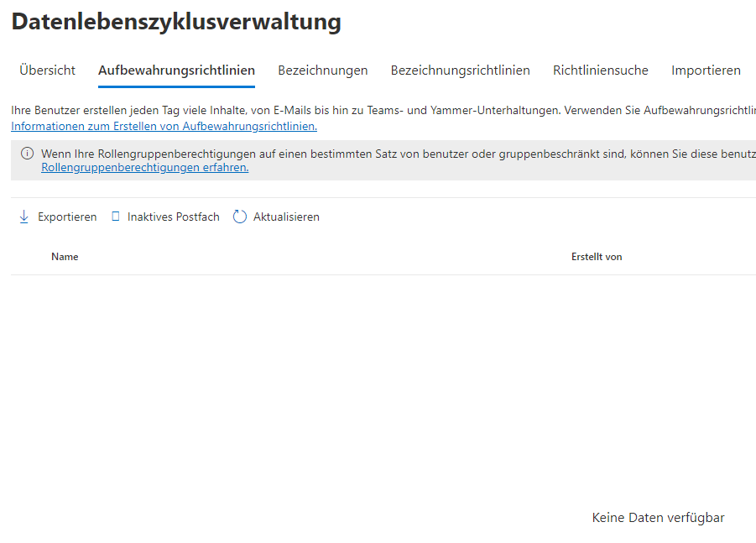
Task: Click the Exportieren button label
Action: coord(67,217)
